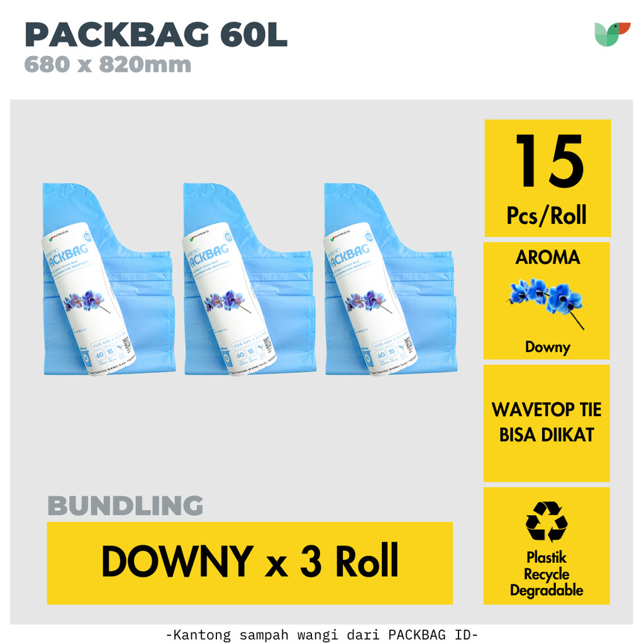644x644 pixels.
Task: Click the recycle symbol icon
Action: click(547, 521)
